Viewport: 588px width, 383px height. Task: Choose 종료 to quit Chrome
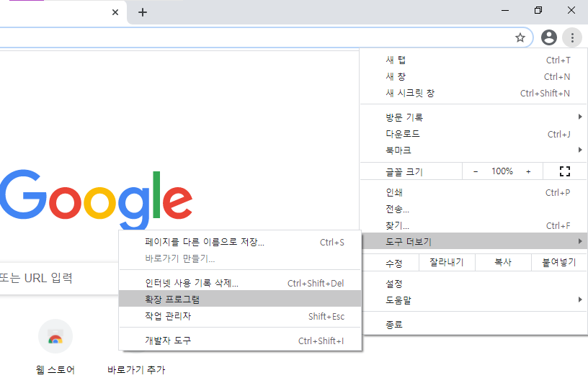click(473, 324)
